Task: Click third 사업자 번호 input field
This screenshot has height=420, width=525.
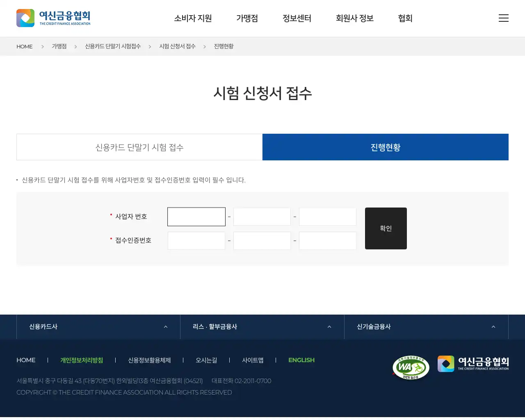Action: coord(328,217)
